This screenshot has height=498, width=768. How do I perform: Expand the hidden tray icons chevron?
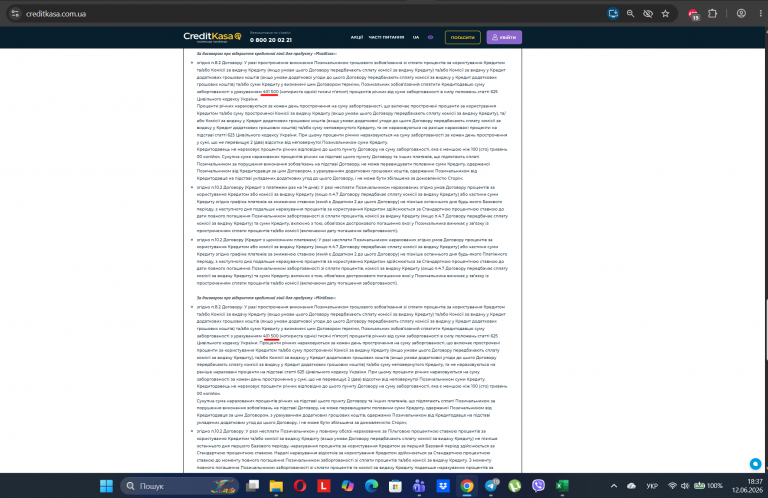(x=614, y=486)
